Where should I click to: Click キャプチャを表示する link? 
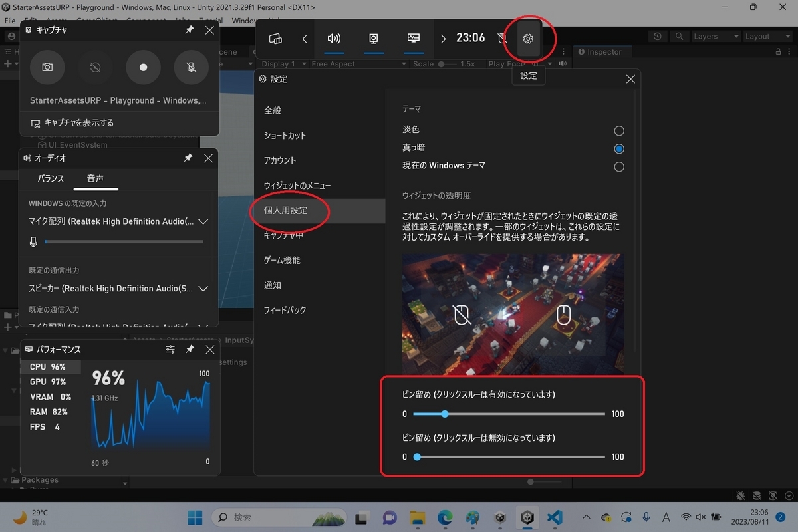point(72,123)
